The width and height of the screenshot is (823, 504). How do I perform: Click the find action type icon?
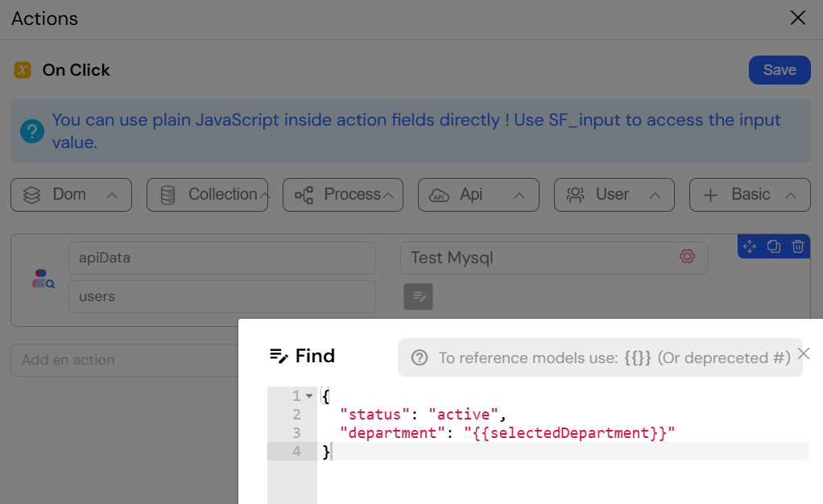pos(43,279)
